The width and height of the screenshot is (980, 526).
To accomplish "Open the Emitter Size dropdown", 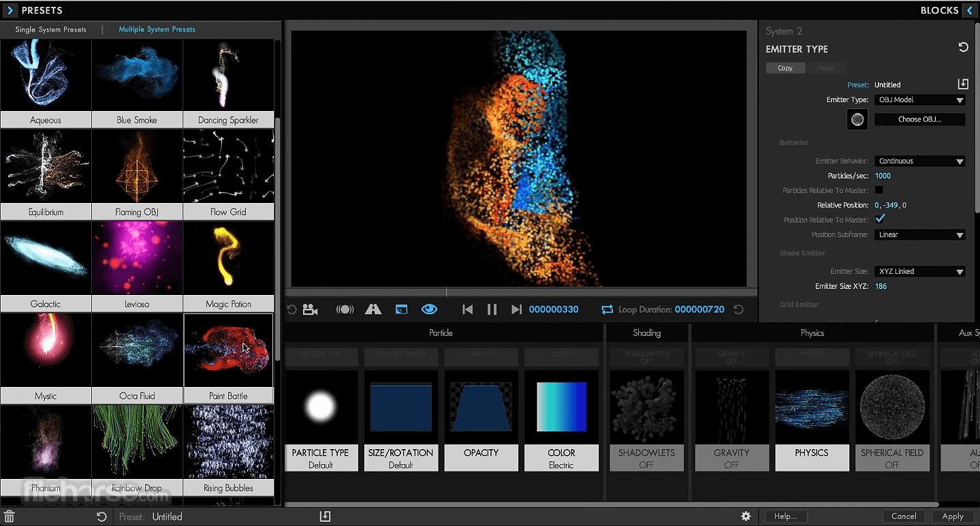I will [919, 271].
